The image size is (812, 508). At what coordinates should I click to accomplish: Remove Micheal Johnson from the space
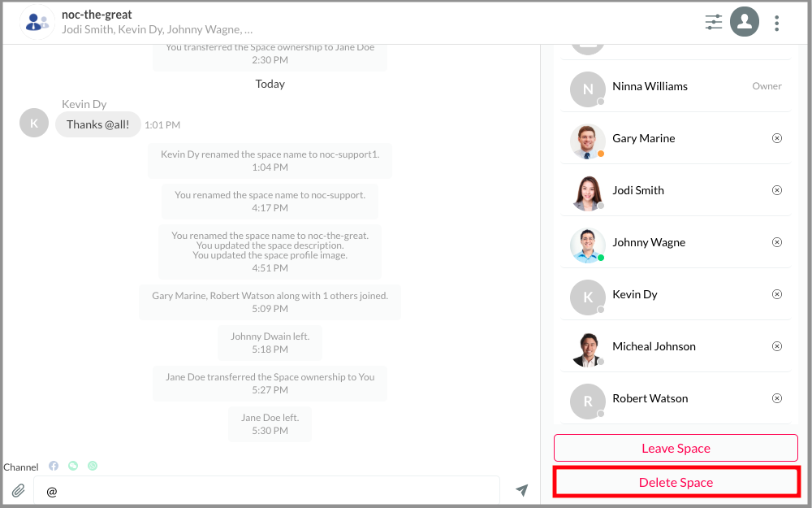pyautogui.click(x=776, y=346)
